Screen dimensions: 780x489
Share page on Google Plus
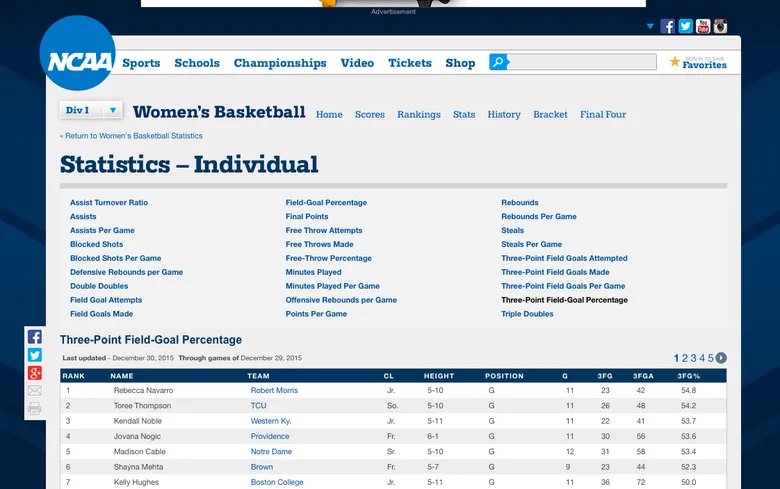click(35, 373)
